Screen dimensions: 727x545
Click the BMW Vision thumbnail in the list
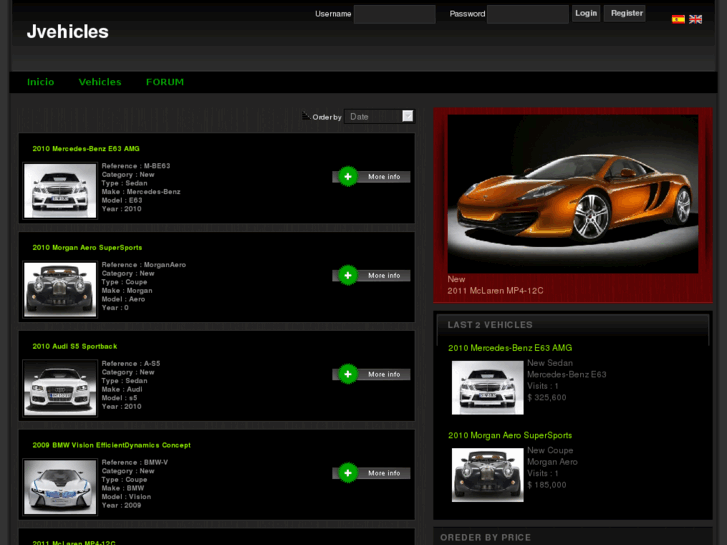pos(60,487)
